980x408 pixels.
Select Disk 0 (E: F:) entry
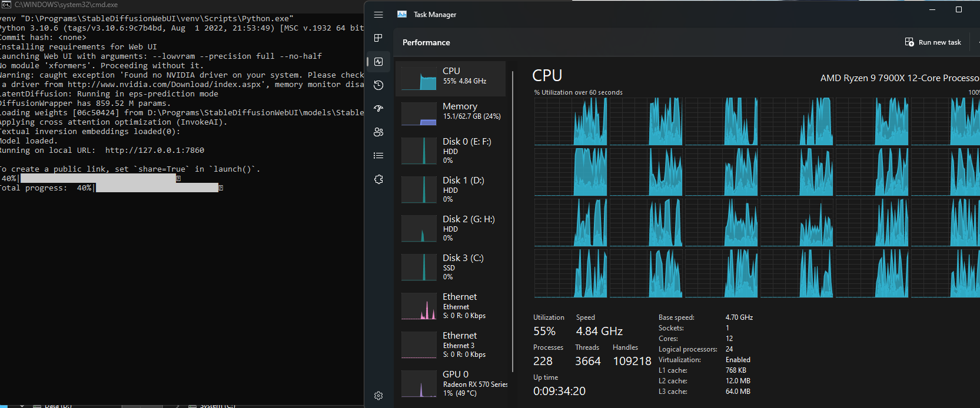coord(451,151)
